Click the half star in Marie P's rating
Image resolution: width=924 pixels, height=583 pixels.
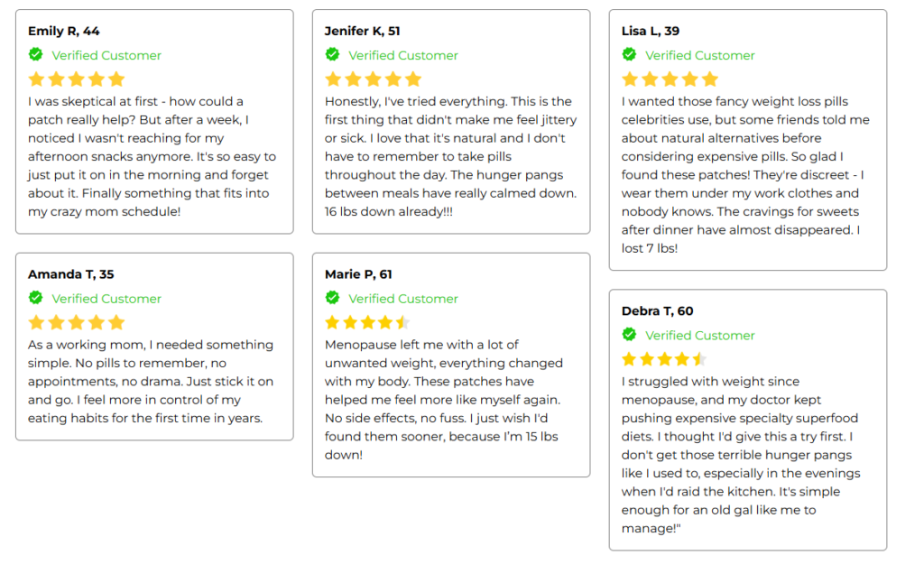click(402, 322)
